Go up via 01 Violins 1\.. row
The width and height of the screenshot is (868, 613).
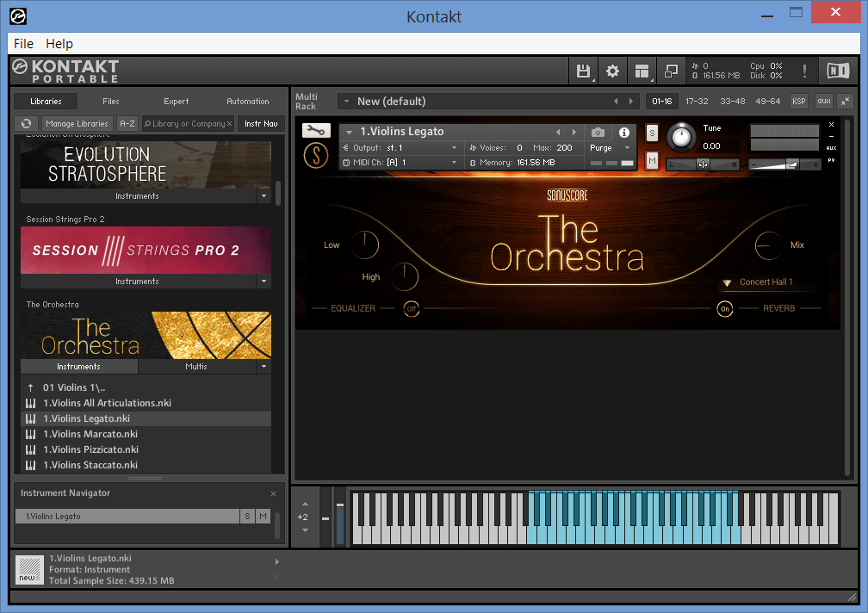146,387
